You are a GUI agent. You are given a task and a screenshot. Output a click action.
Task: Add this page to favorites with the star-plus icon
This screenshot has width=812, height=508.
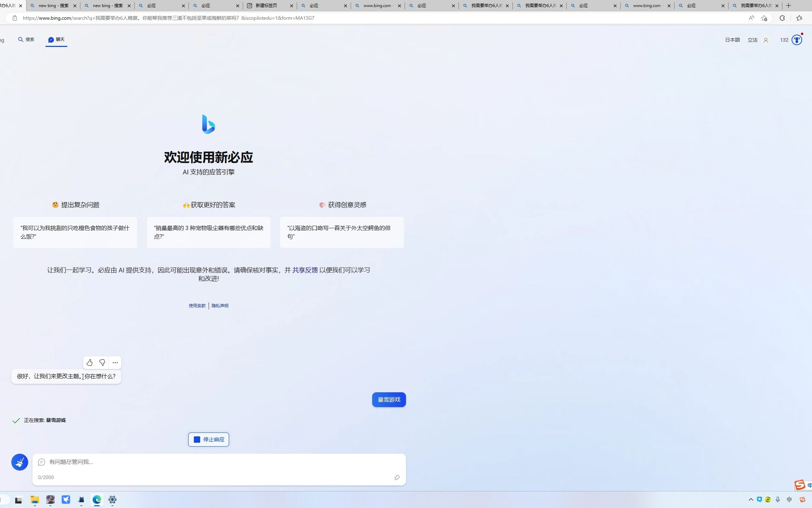click(764, 18)
